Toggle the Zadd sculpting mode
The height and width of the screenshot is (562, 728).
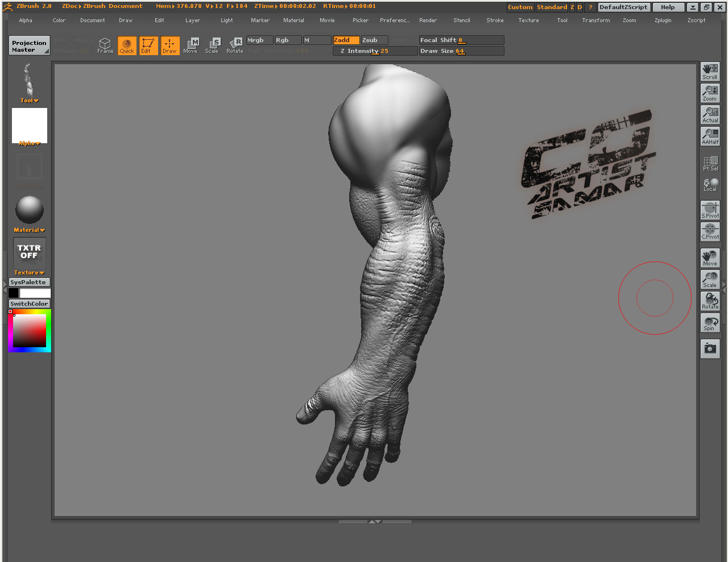point(346,40)
